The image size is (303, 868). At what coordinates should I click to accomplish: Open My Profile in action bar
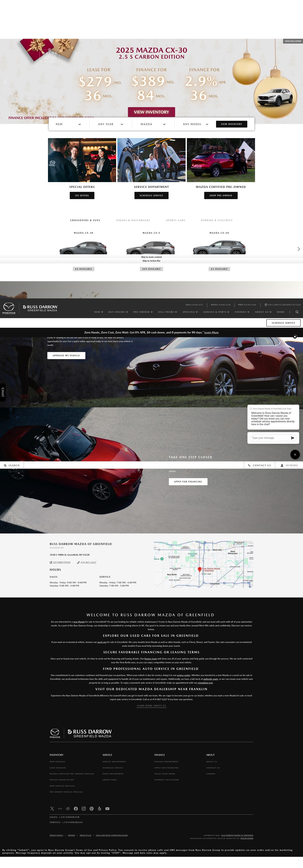point(289,465)
